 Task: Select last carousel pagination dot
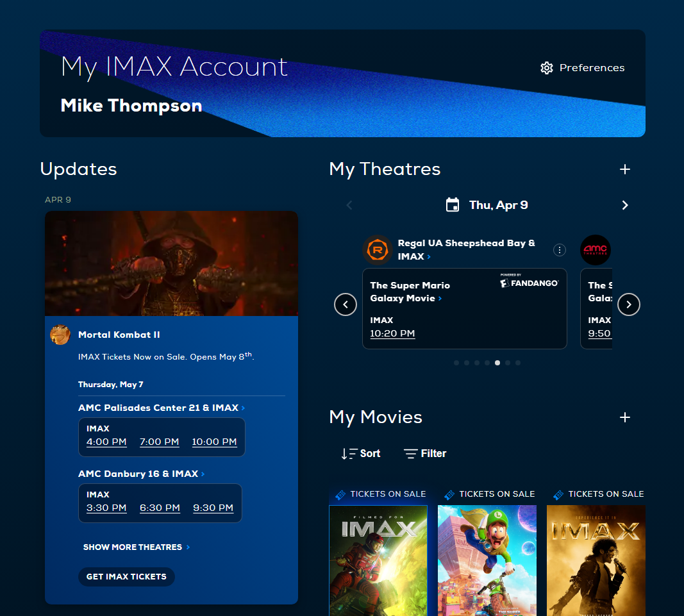pos(518,363)
